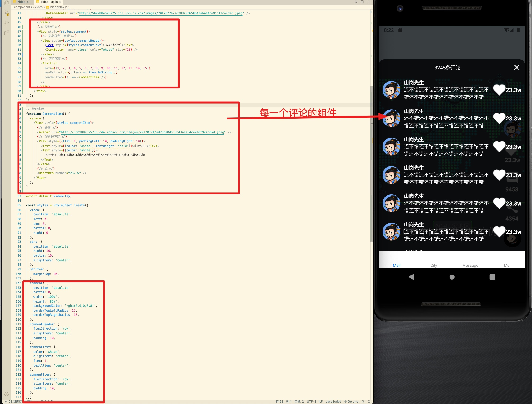532x404 pixels.
Task: Click the components breadcrumb segment
Action: pyautogui.click(x=23, y=7)
